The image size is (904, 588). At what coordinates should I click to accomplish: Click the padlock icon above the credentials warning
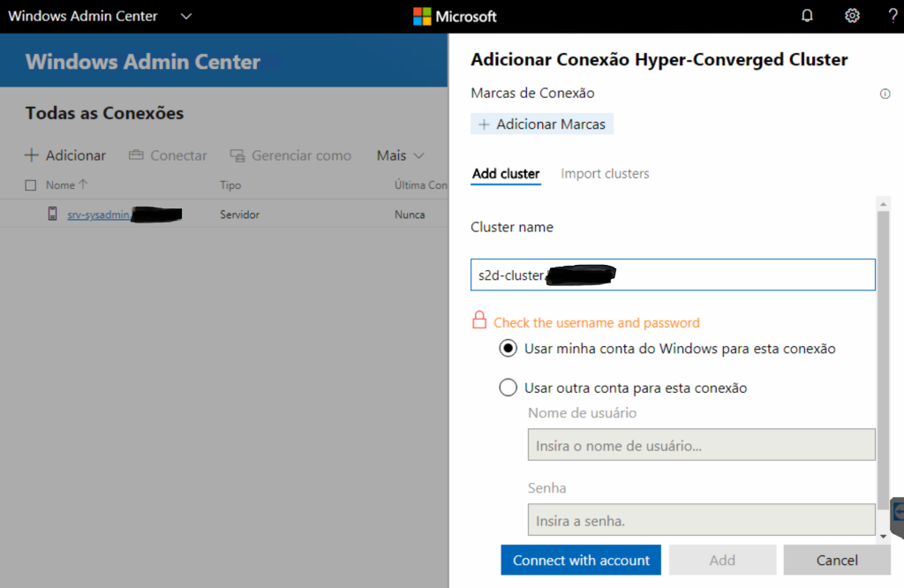click(x=480, y=320)
